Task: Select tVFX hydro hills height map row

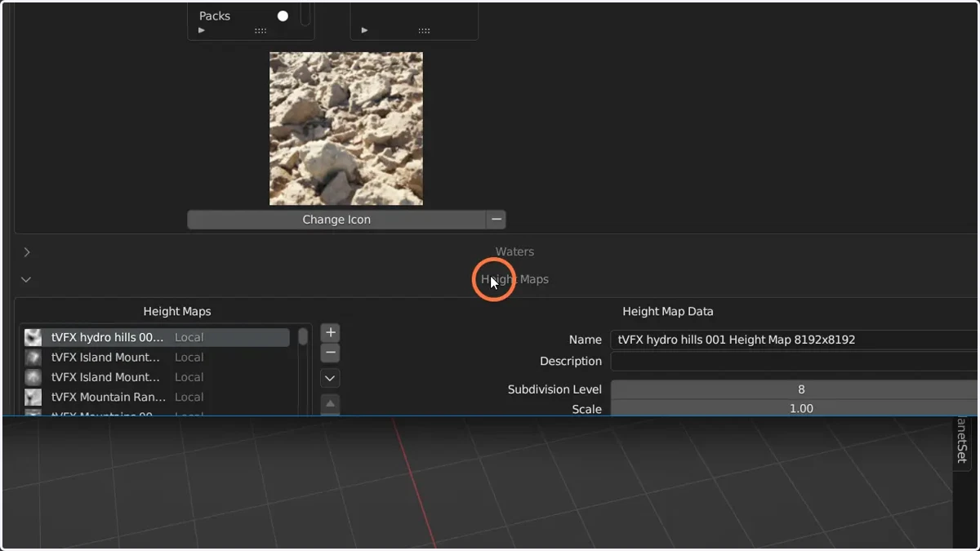Action: click(155, 337)
